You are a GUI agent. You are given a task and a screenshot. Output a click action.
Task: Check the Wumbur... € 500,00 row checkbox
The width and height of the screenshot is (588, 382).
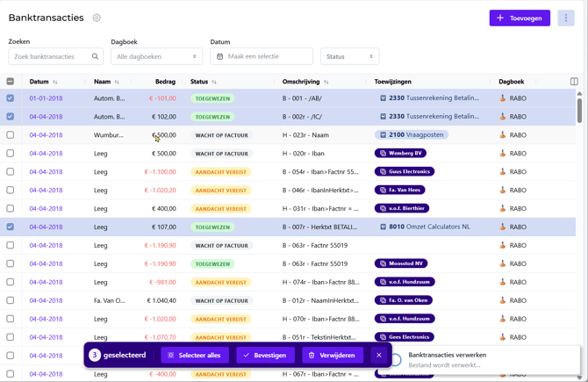coord(11,134)
